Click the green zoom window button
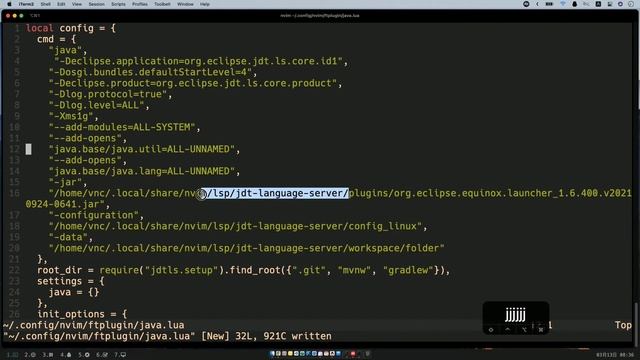 click(21, 16)
